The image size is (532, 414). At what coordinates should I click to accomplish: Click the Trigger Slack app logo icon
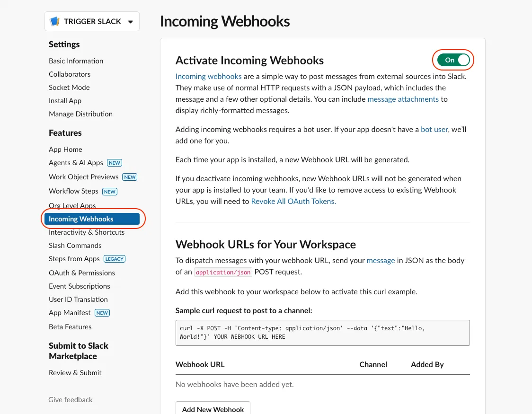[x=55, y=21]
